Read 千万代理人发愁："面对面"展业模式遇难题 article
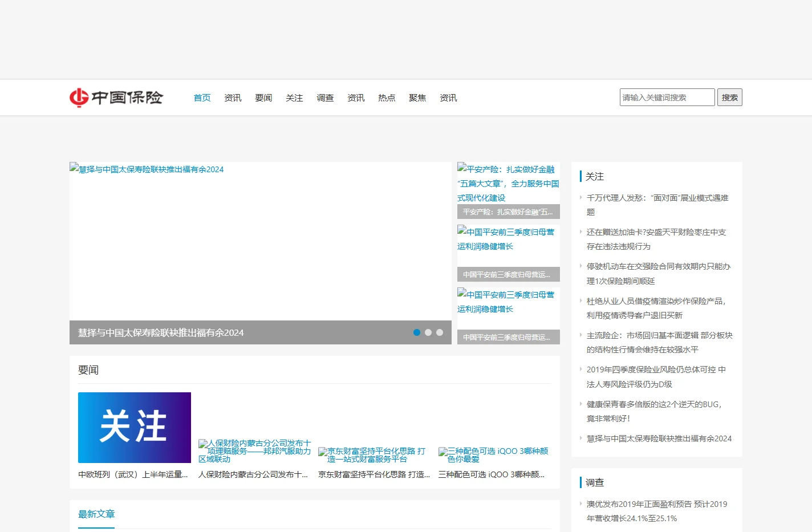The width and height of the screenshot is (812, 532). 657,205
